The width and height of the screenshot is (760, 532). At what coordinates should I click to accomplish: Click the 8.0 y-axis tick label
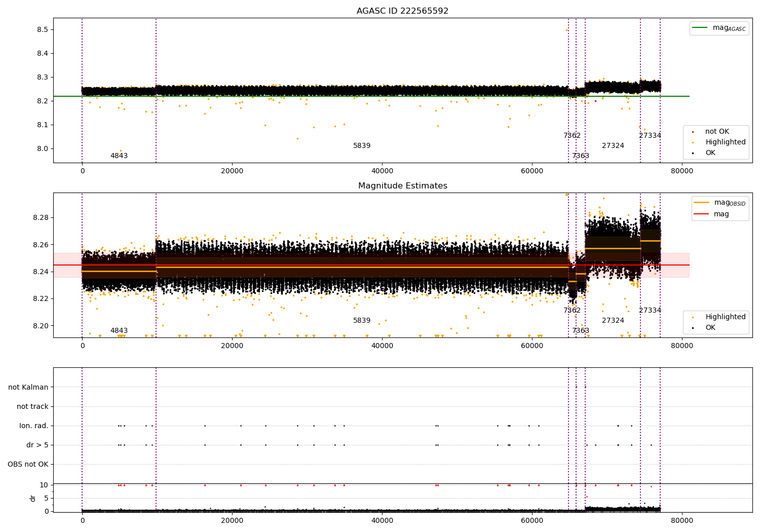click(42, 149)
